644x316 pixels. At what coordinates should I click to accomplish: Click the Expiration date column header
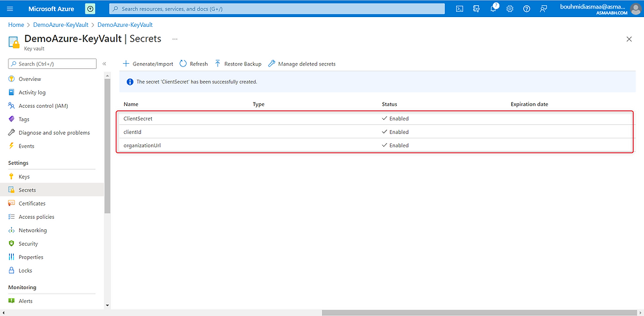(530, 104)
